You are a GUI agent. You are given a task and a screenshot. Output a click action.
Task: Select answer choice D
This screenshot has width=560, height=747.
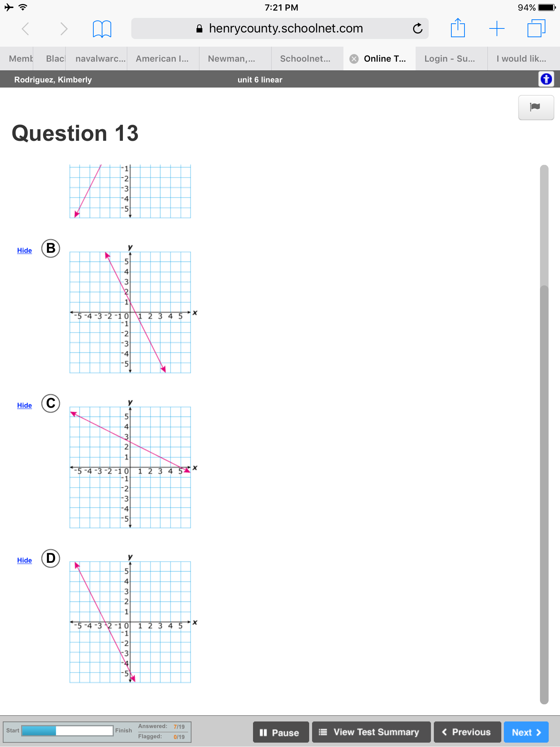51,558
